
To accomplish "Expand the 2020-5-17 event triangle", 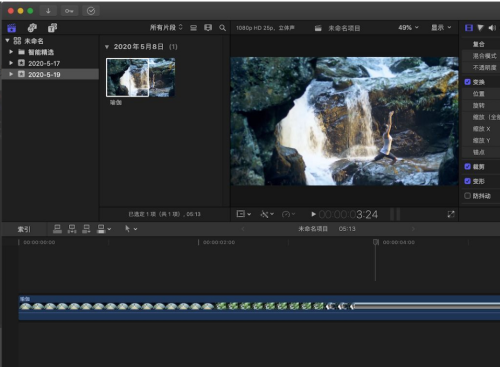I will [11, 63].
